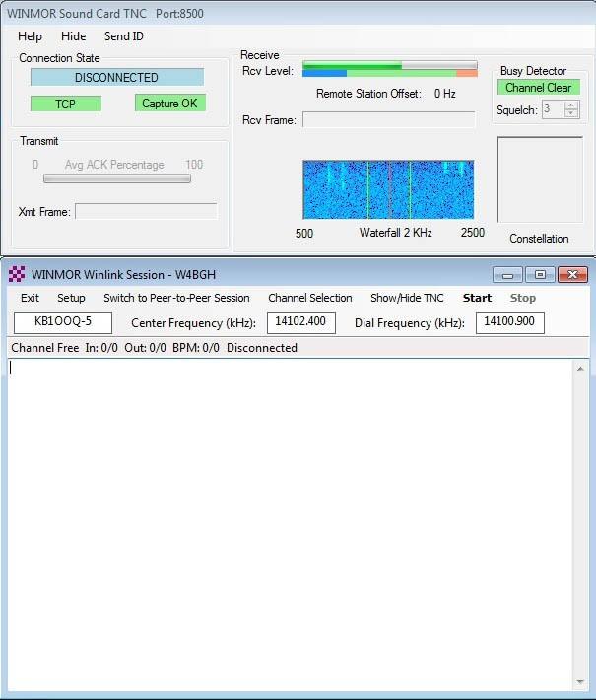This screenshot has height=700, width=596.
Task: Click Switch to Peer-to-Peer Session
Action: click(x=176, y=298)
